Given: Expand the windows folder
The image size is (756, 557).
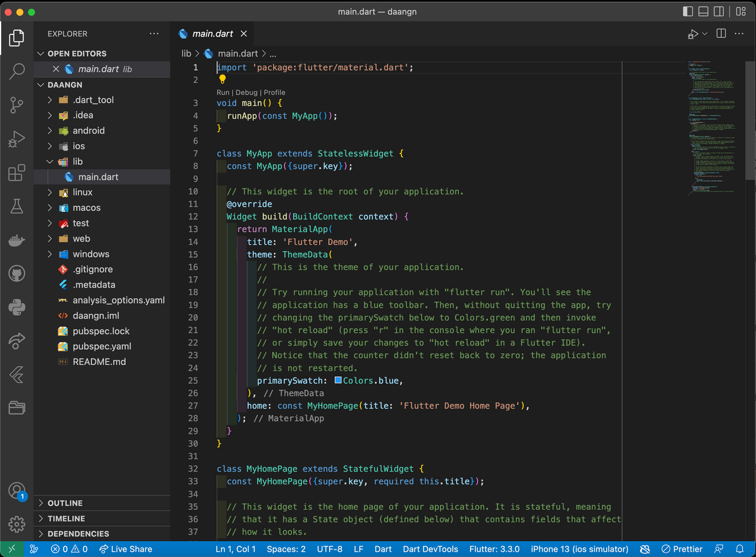Looking at the screenshot, I should point(102,254).
